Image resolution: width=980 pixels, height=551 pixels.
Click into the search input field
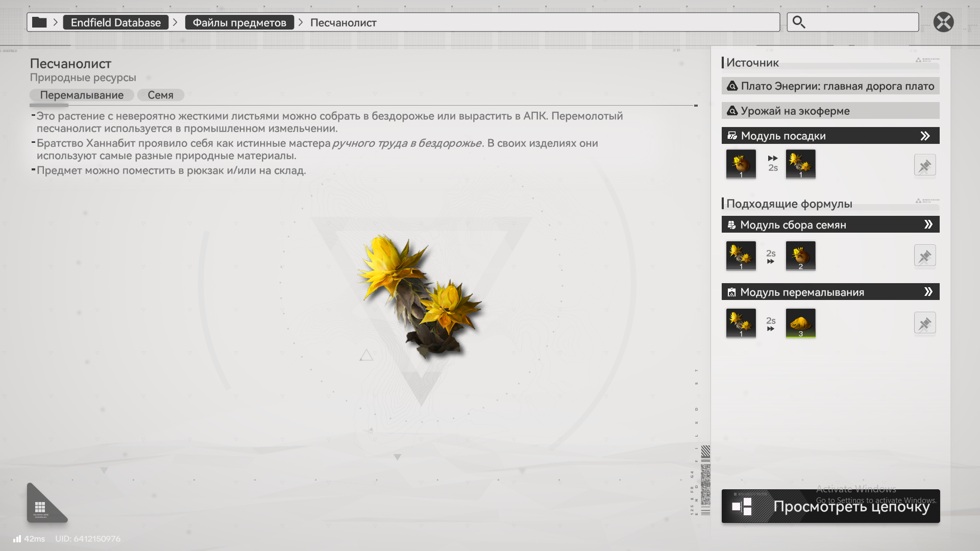tap(863, 22)
